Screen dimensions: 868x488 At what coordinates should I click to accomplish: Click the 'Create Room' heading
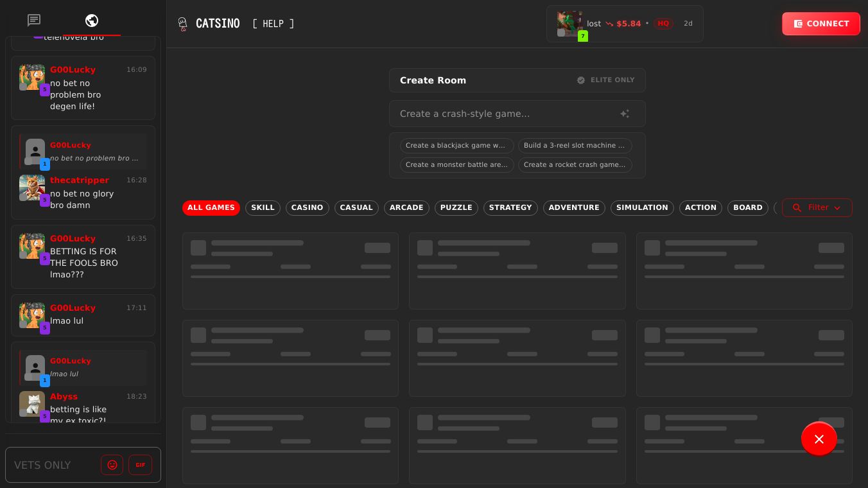point(433,80)
